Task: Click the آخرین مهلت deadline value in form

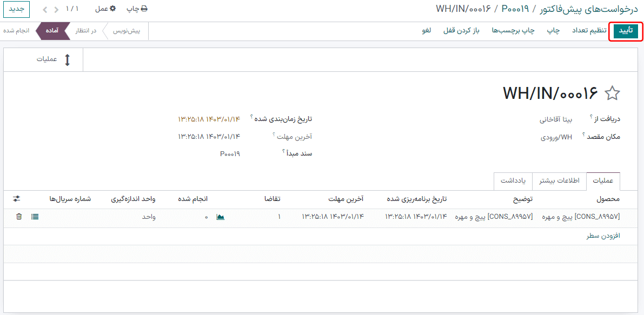Action: [x=209, y=136]
